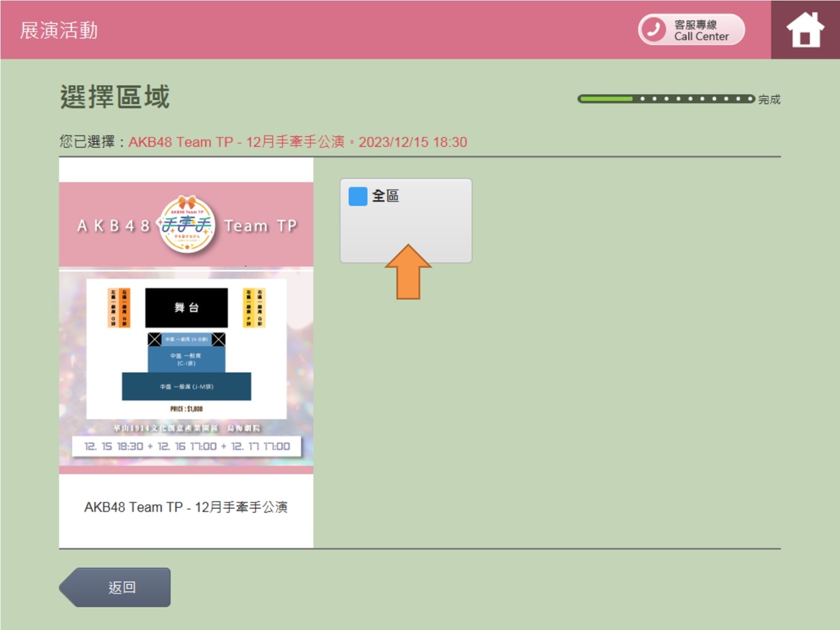Click the 中區 一般席 (J-M排) section
This screenshot has width=840, height=630.
point(186,386)
